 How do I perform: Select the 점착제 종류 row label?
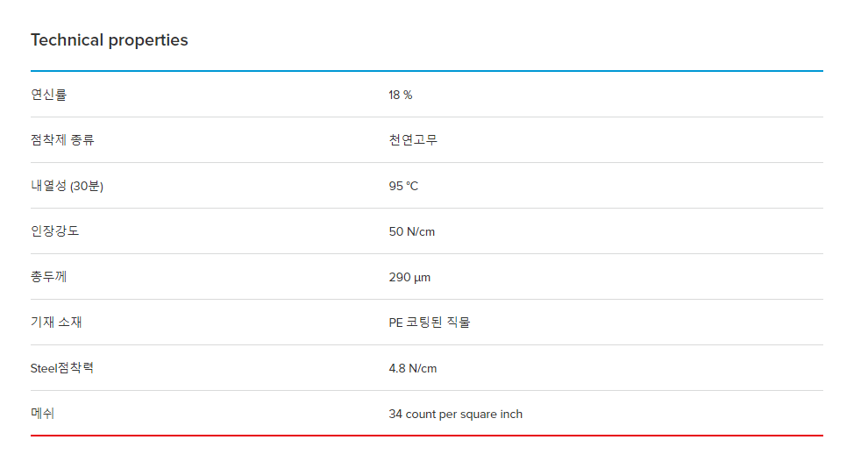(x=62, y=140)
